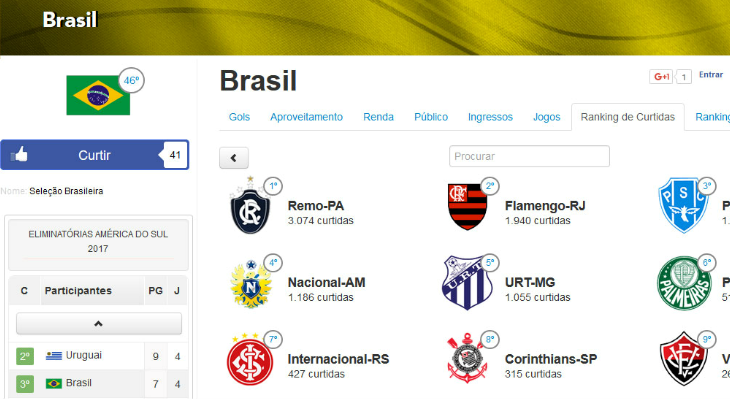
Task: Click the Google +1 button
Action: coord(661,76)
